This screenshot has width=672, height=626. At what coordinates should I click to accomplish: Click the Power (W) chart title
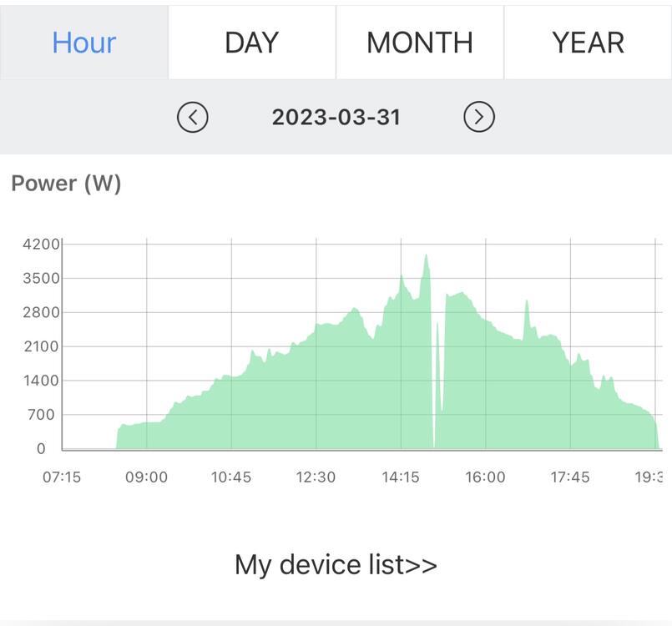(67, 184)
